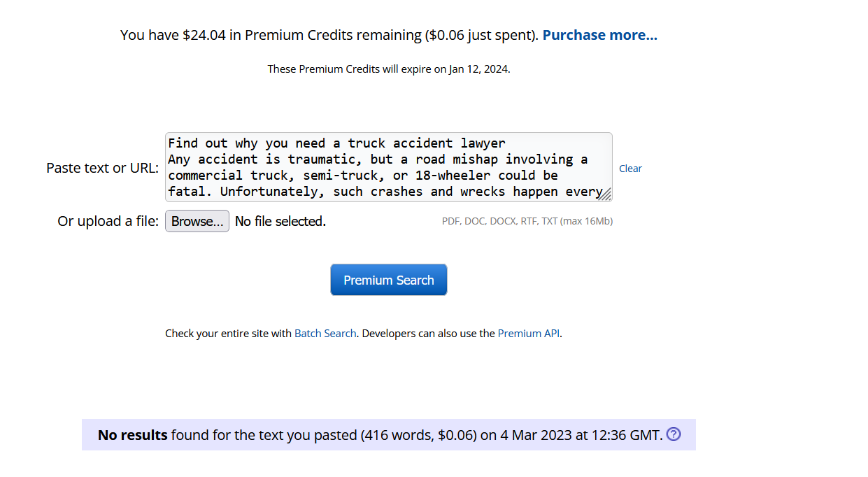Click the line starting with "fatal. Unfortunately"
868x477 pixels.
click(385, 191)
